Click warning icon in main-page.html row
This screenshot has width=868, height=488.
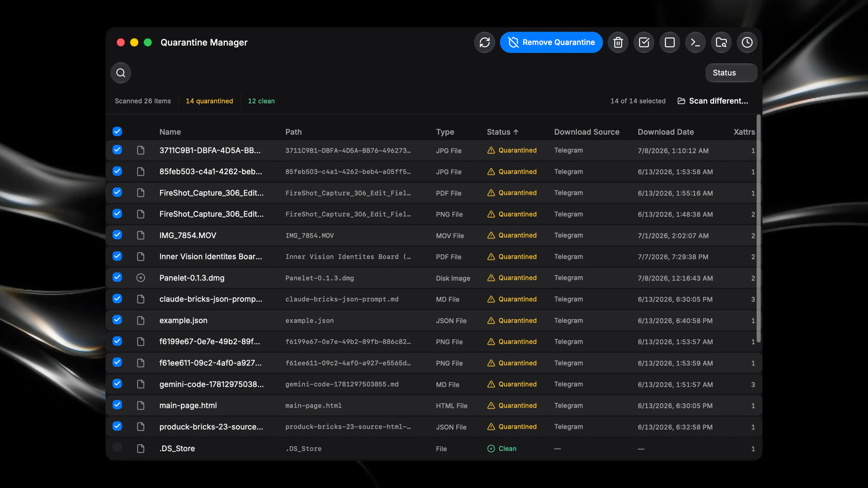coord(491,406)
